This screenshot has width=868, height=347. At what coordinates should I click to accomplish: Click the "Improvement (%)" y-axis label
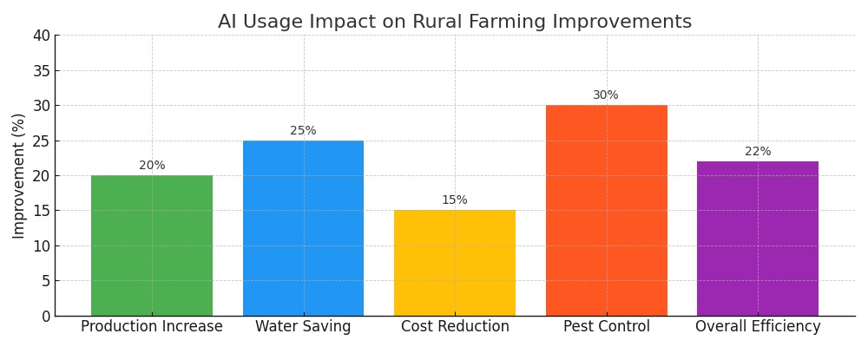19,175
